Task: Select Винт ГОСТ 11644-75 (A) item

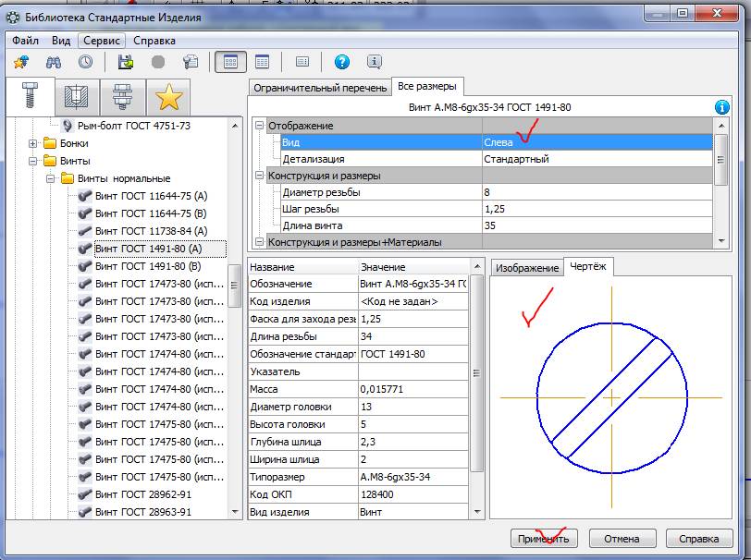Action: 152,196
